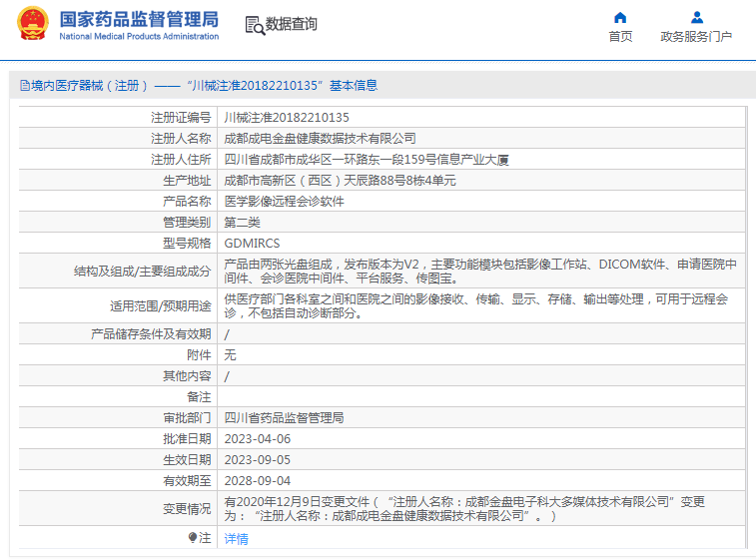Click the 备注 row label
This screenshot has width=756, height=560.
199,397
